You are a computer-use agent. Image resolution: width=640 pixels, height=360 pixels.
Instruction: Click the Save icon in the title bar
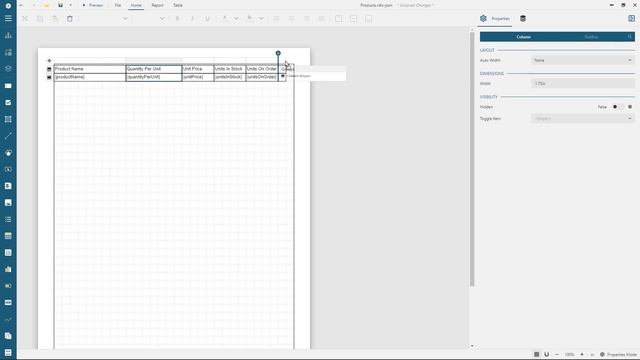(x=60, y=5)
